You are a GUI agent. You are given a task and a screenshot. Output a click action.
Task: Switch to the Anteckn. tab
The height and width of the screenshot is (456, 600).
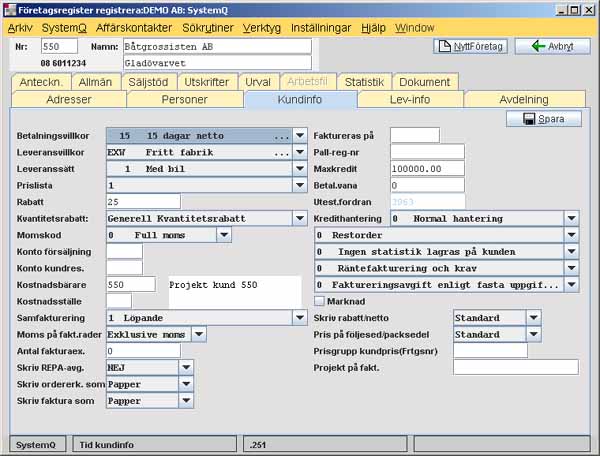[41, 82]
